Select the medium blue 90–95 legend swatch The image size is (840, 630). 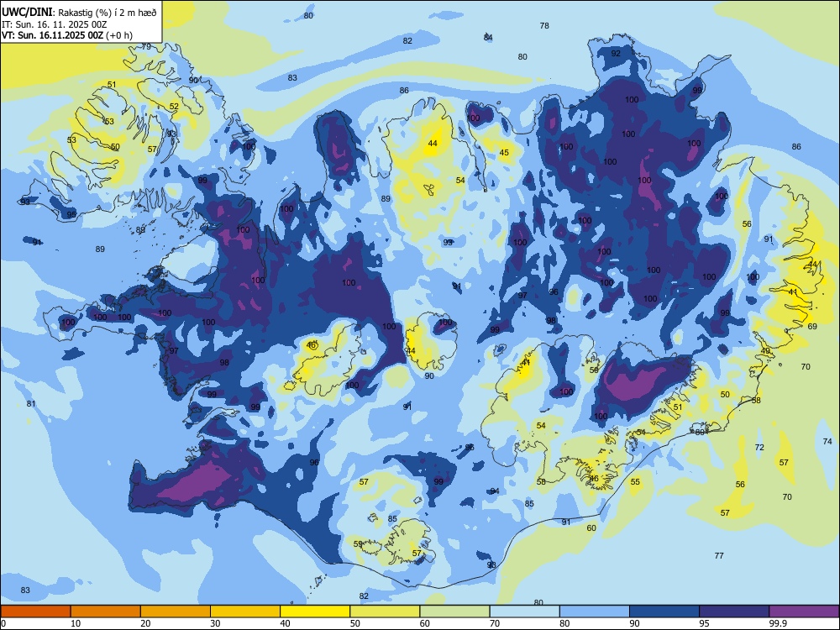[x=664, y=612]
